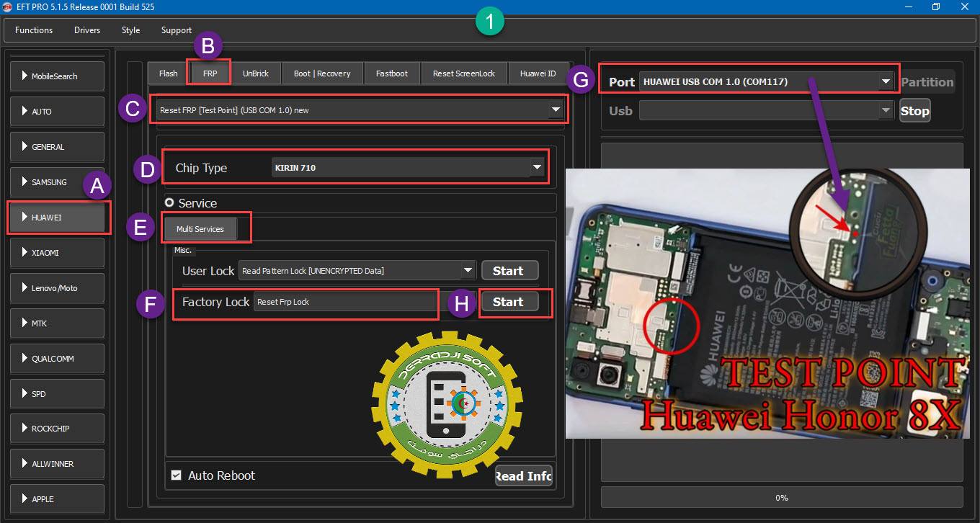Click the Factory Lock Reset Frp Lock field
Screen dimensions: 980x523
pyautogui.click(x=344, y=302)
